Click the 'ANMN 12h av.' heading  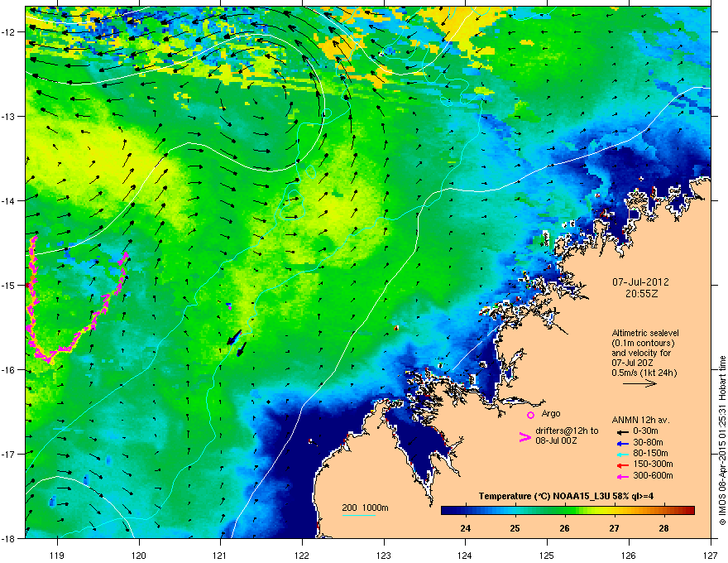[x=640, y=420]
